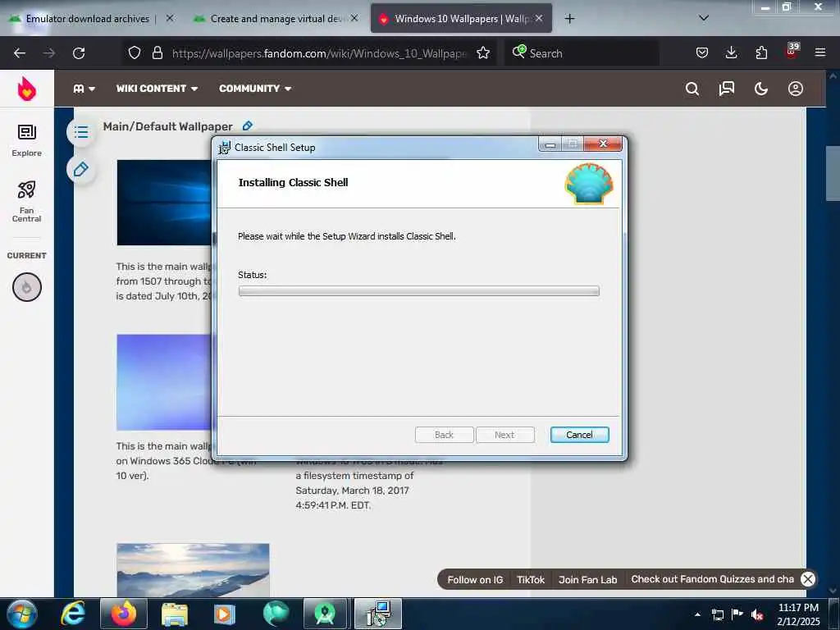
Task: Open a new browser tab
Action: (x=569, y=19)
